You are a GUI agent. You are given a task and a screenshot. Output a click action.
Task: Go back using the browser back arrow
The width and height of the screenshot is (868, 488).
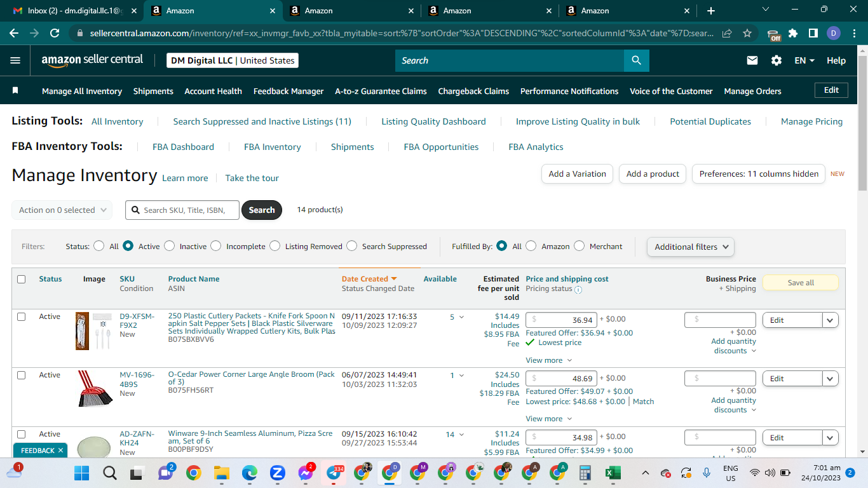click(x=14, y=33)
